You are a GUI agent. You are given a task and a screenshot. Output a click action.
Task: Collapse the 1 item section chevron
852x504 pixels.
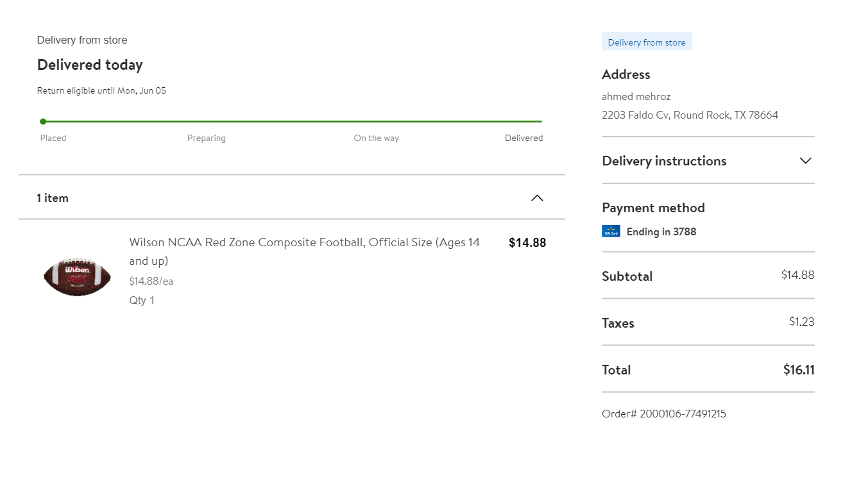537,198
